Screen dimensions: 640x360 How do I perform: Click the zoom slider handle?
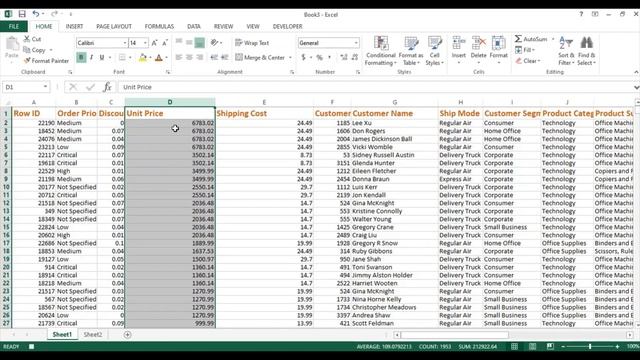click(x=590, y=347)
